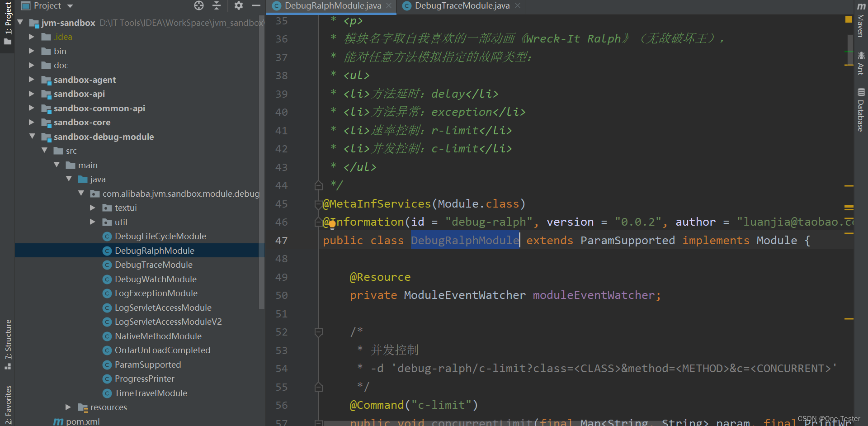Expand the util package
Viewport: 868px width, 426px height.
coord(93,222)
